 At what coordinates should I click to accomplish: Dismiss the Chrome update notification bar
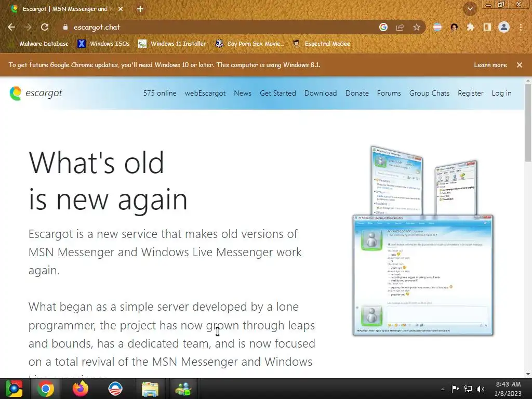[520, 65]
